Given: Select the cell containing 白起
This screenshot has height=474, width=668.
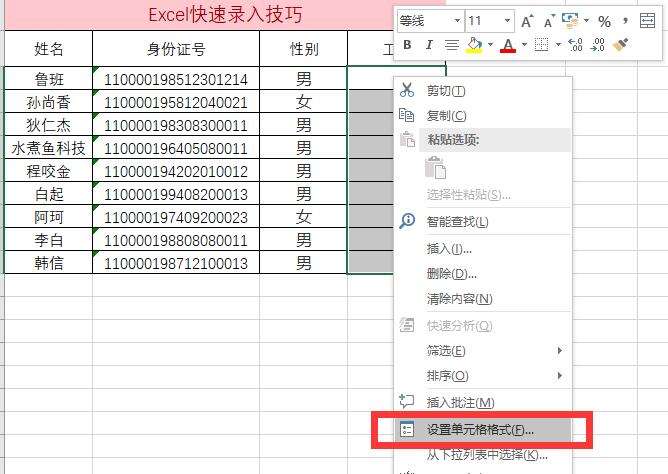Looking at the screenshot, I should [49, 193].
